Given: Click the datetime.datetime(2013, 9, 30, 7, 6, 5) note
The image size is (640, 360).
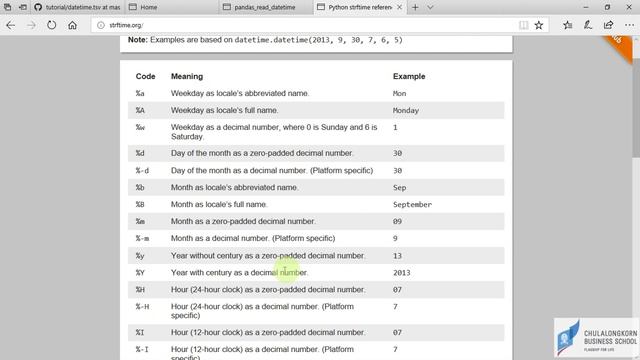Looking at the screenshot, I should click(318, 40).
